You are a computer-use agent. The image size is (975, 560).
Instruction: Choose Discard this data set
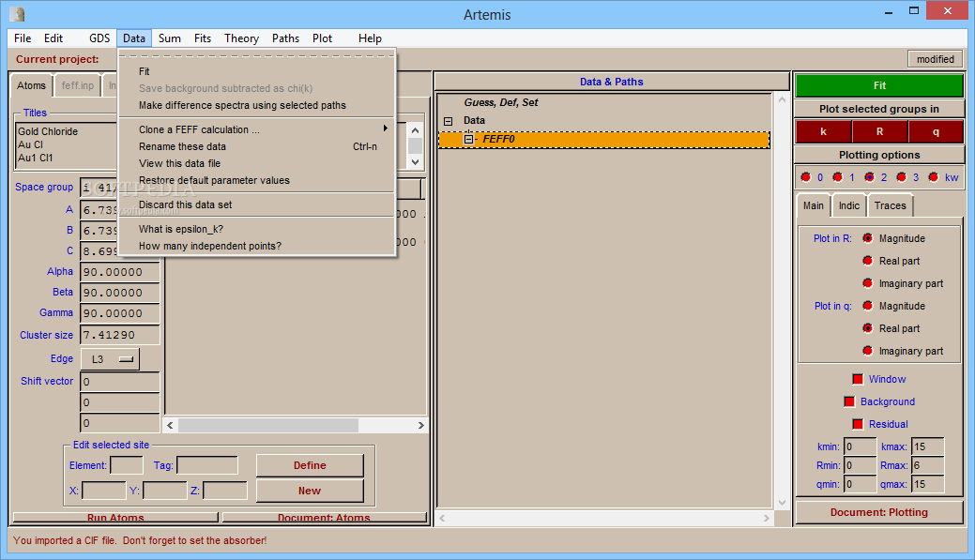pyautogui.click(x=257, y=204)
